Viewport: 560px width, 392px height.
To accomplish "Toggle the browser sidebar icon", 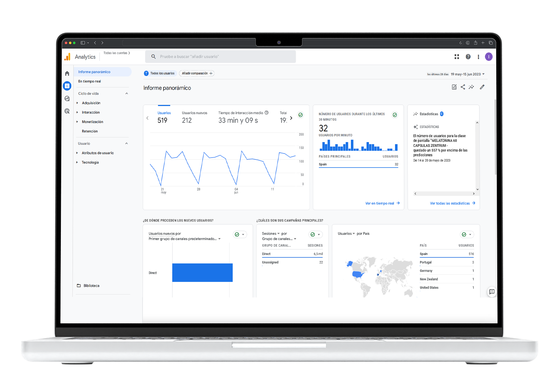I will pos(83,43).
